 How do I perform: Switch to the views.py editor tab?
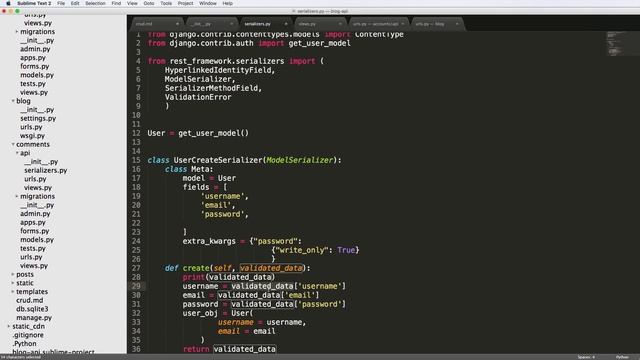click(x=320, y=24)
